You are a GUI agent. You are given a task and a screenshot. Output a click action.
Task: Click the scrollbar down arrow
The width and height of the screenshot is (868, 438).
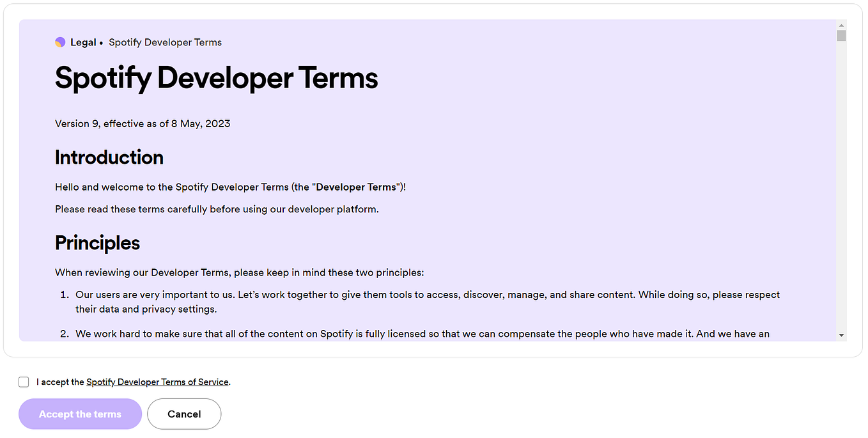(x=841, y=333)
